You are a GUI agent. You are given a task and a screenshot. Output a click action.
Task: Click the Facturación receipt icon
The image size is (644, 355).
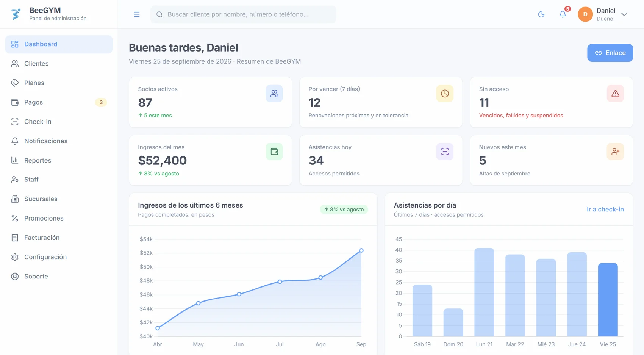tap(15, 238)
